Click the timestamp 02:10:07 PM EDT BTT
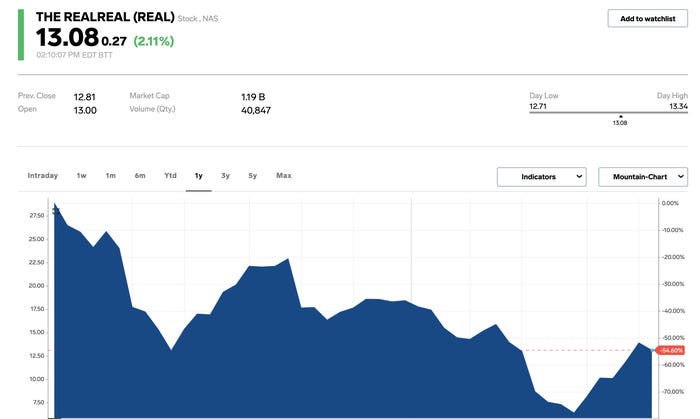 (x=75, y=55)
